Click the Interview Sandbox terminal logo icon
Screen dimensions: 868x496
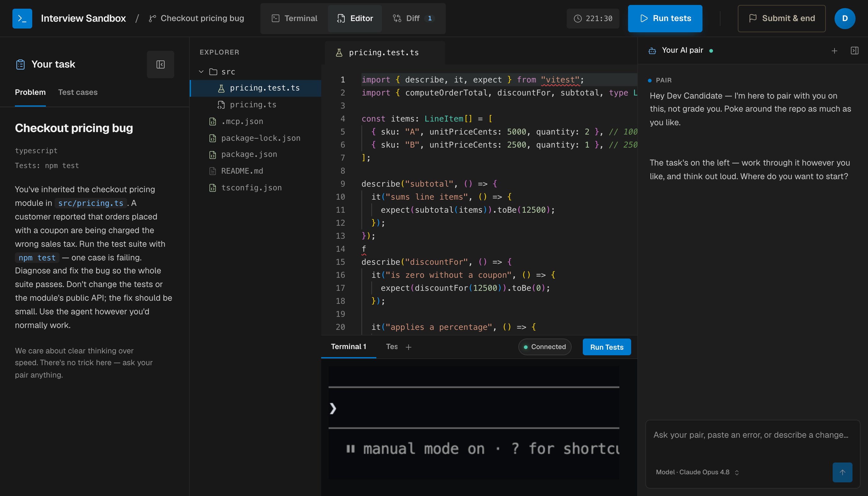point(22,18)
